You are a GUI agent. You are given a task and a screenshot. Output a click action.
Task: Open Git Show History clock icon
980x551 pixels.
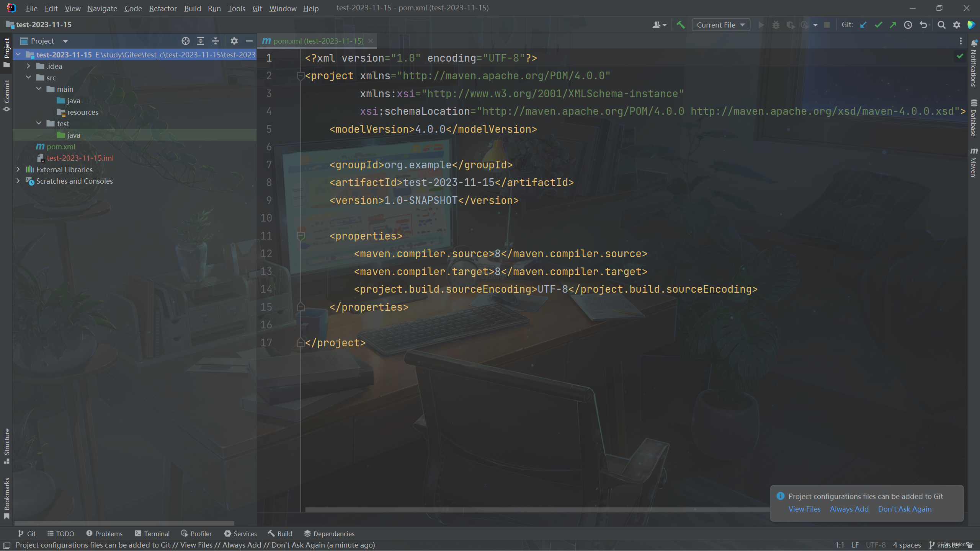(x=908, y=25)
